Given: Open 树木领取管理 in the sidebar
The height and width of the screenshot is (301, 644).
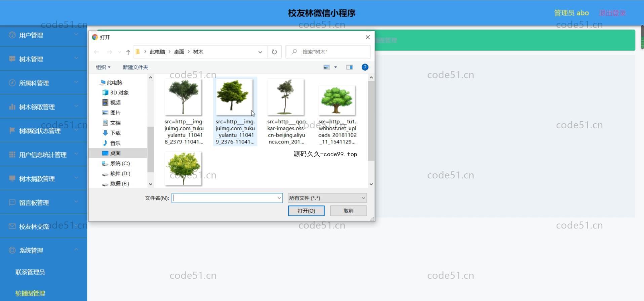Looking at the screenshot, I should (37, 107).
